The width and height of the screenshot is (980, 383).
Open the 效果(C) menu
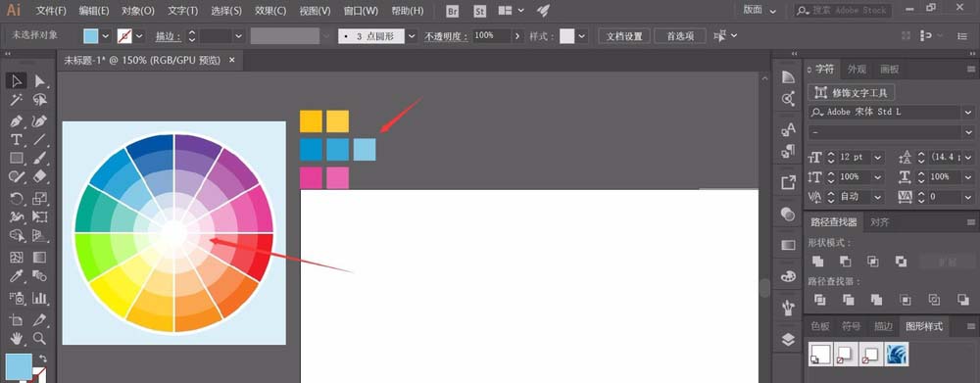(270, 11)
